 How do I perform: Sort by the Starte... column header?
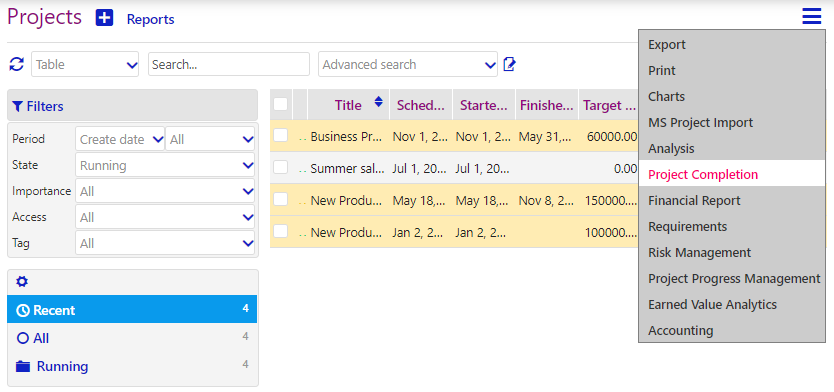click(484, 105)
